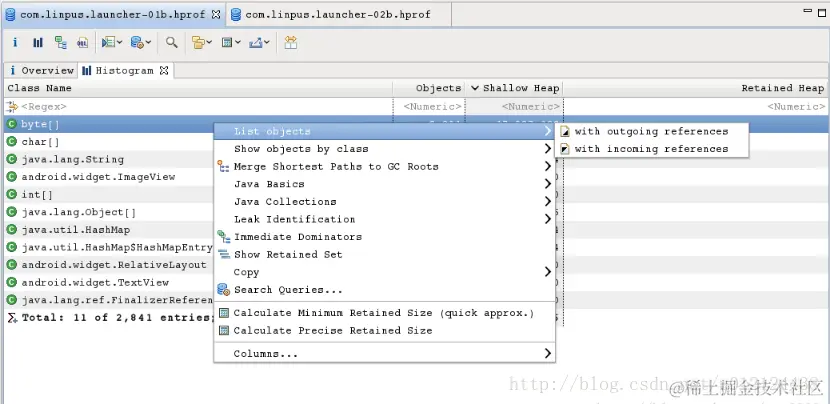The height and width of the screenshot is (404, 830).
Task: Choose Calculate Minimum Retained Size (quick approx.)
Action: 384,313
